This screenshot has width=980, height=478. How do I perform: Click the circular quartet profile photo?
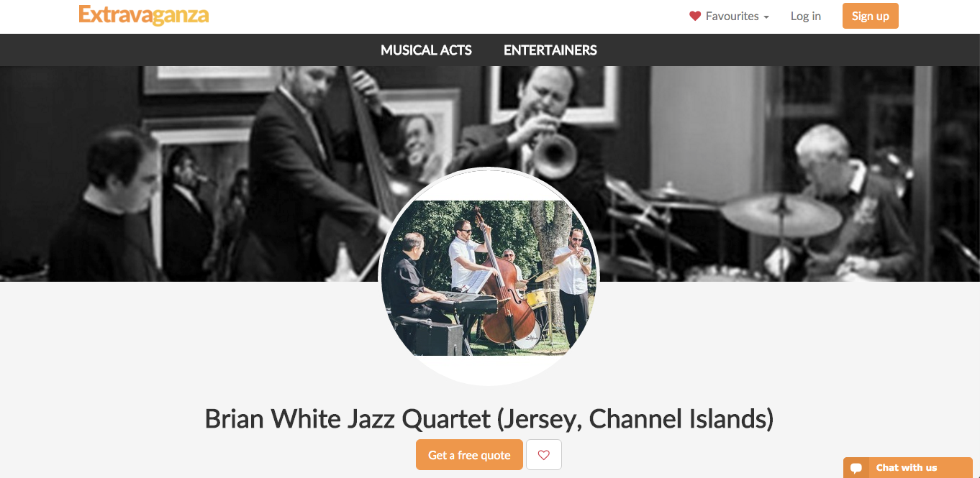click(x=489, y=277)
